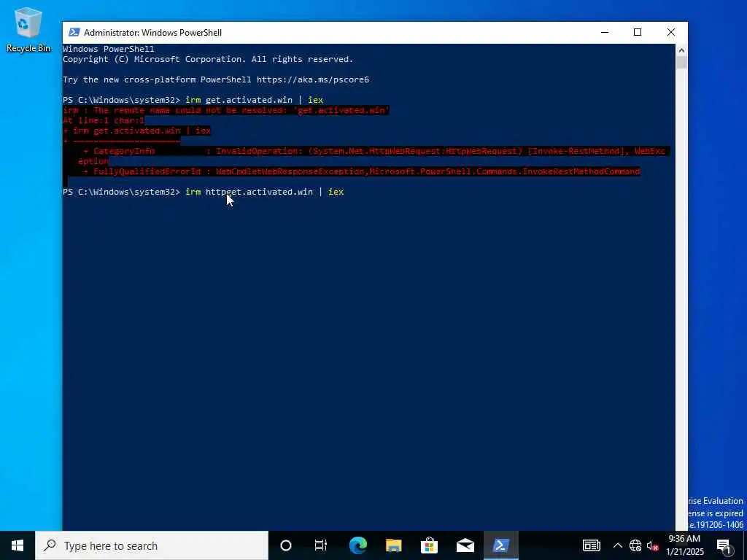This screenshot has width=747, height=560.
Task: Show hidden tray icons chevron
Action: click(617, 545)
